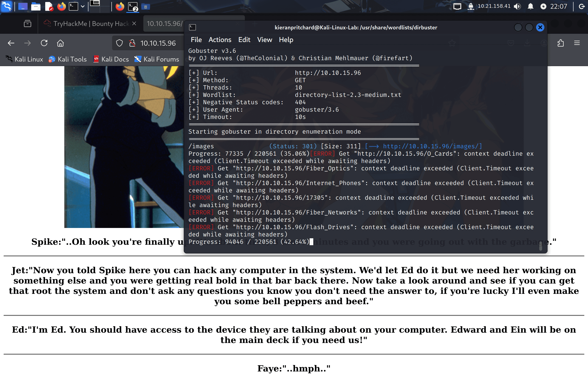Screen dimensions: 588x382
Task: Switch to the 10.10.15.96/ browser tab
Action: 164,23
